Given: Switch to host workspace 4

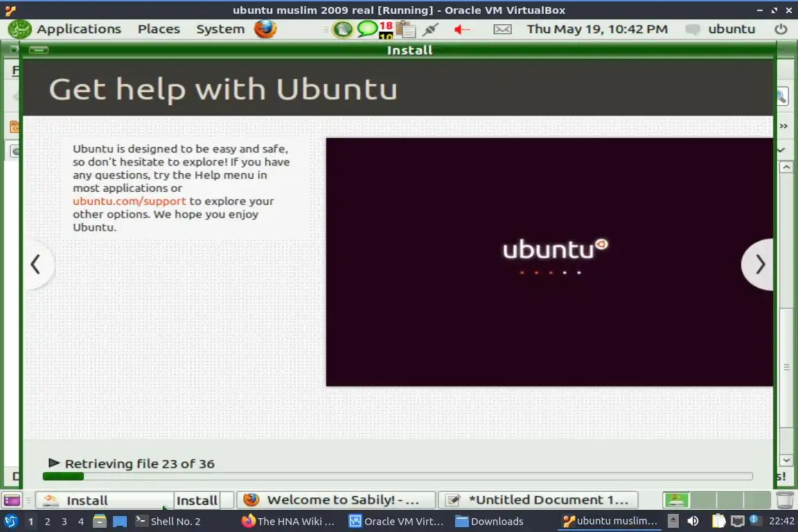Looking at the screenshot, I should [x=80, y=522].
